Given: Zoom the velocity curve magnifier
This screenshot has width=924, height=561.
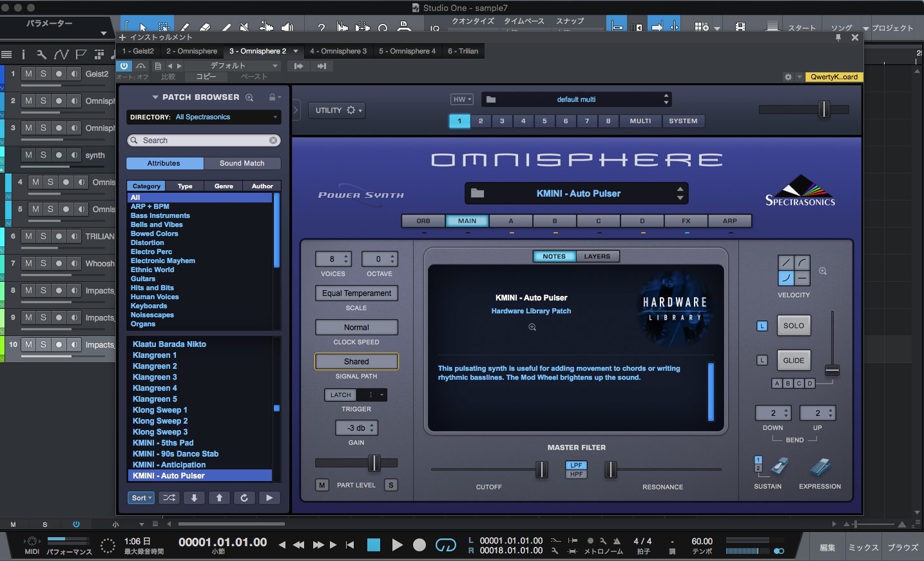Looking at the screenshot, I should (x=823, y=271).
